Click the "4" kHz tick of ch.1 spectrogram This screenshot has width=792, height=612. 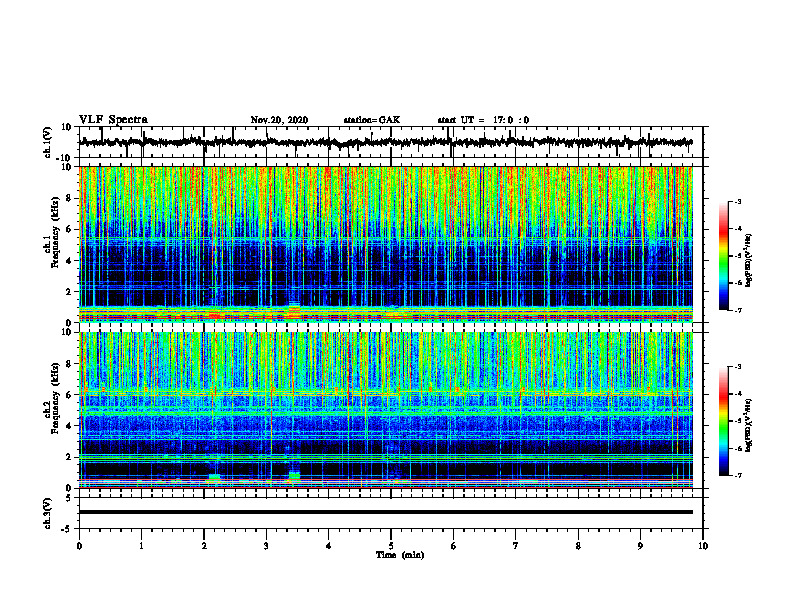69,261
